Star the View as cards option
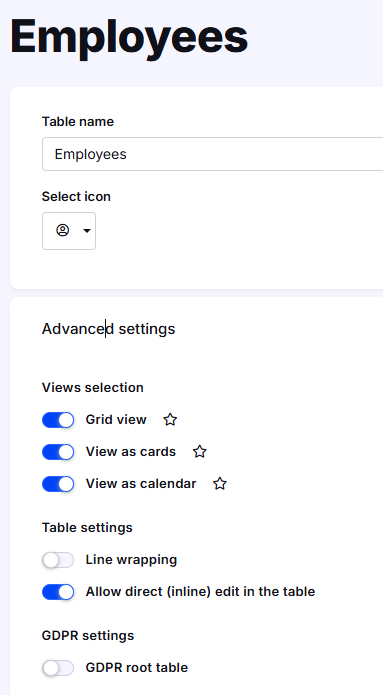This screenshot has width=383, height=695. [200, 452]
